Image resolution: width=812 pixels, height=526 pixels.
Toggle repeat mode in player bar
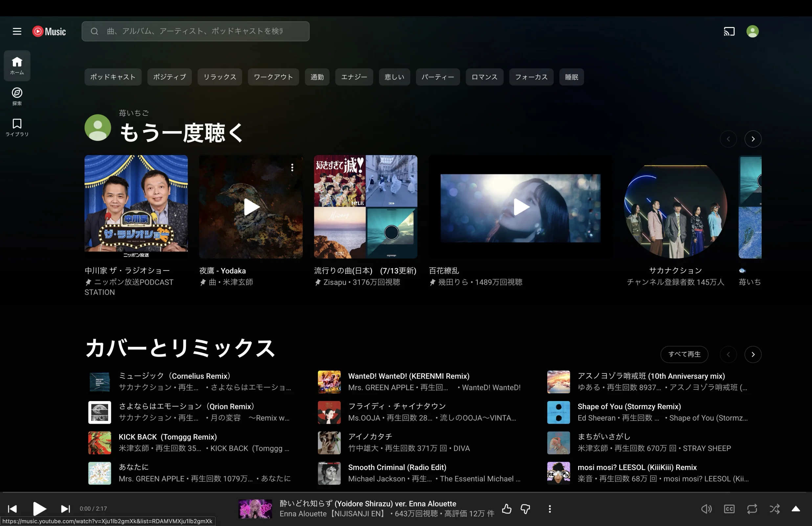pyautogui.click(x=752, y=509)
